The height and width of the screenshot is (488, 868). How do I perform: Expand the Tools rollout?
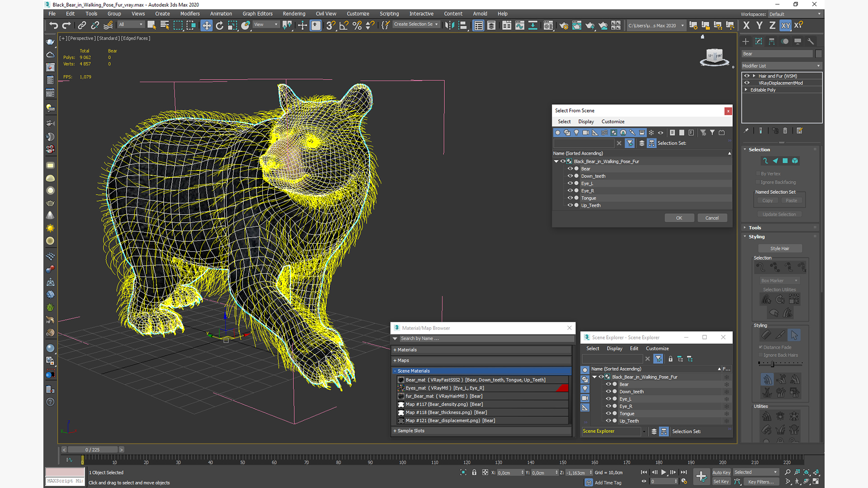coord(755,228)
